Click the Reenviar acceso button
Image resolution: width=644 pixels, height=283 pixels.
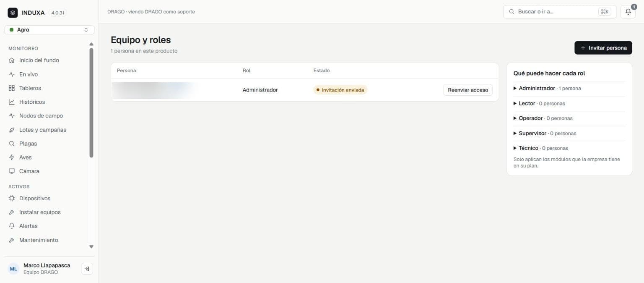(468, 90)
